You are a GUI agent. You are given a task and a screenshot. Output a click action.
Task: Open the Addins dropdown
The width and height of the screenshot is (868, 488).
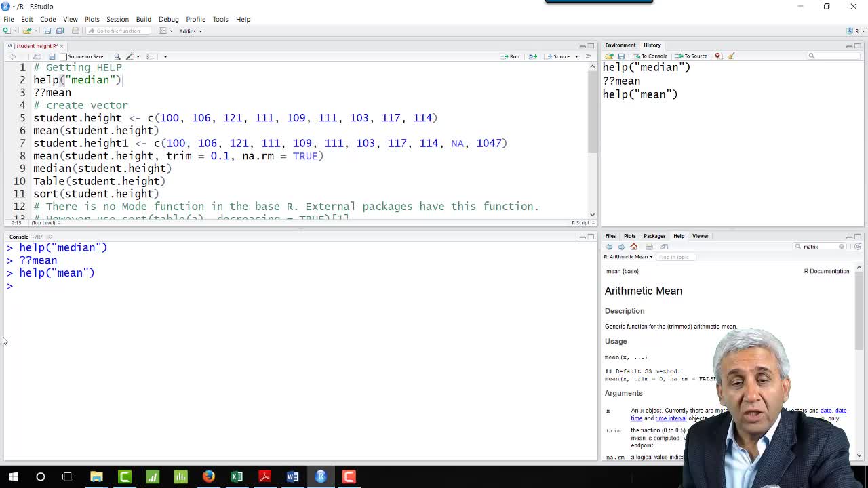coord(190,30)
